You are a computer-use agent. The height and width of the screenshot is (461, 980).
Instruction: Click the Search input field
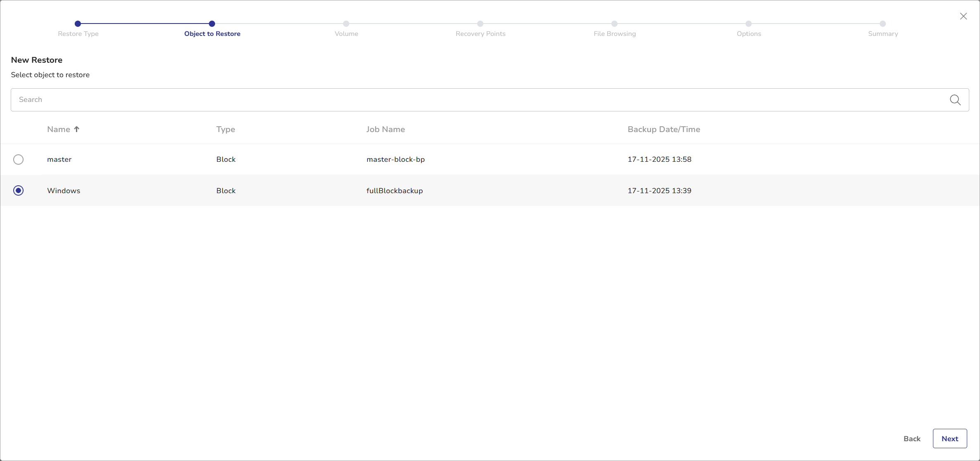point(479,100)
